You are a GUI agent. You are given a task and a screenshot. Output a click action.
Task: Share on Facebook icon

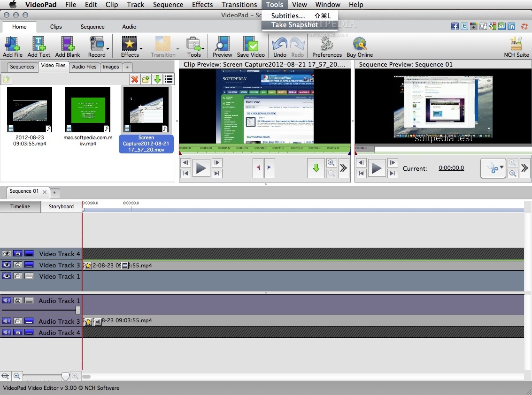tap(455, 26)
